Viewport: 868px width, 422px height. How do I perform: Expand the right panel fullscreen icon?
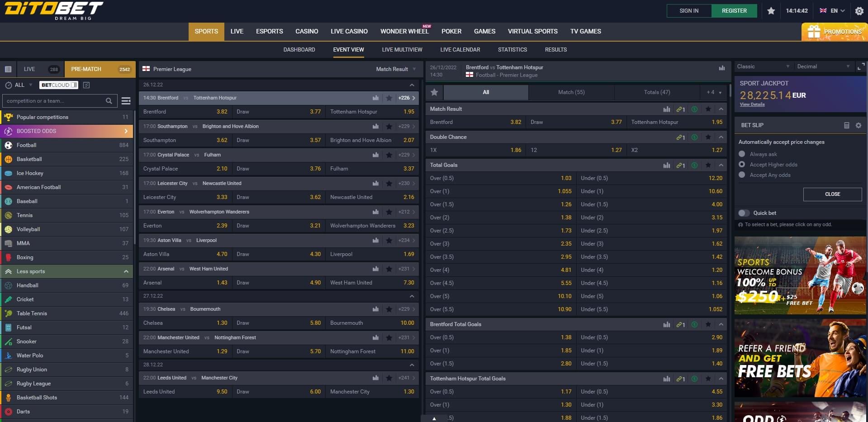861,66
